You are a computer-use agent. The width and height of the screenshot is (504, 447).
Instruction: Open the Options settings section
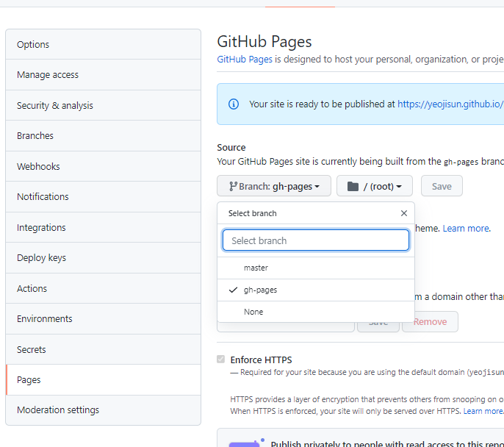tap(103, 44)
